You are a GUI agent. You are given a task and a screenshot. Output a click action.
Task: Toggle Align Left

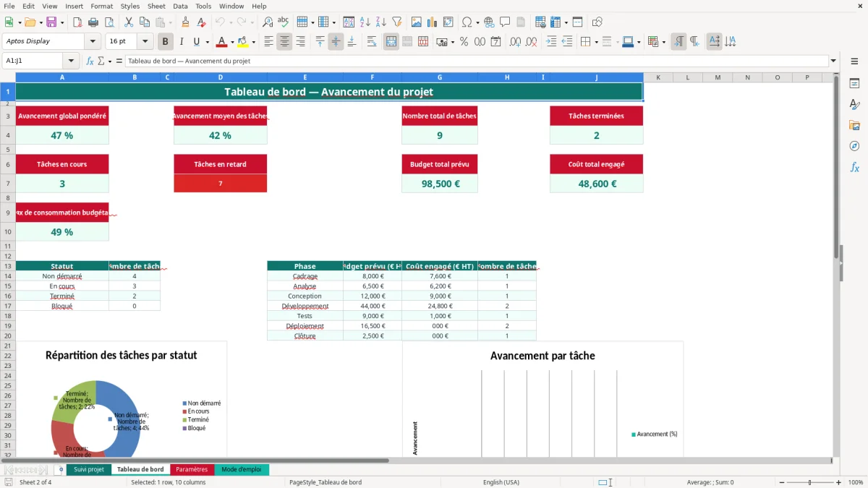[269, 41]
